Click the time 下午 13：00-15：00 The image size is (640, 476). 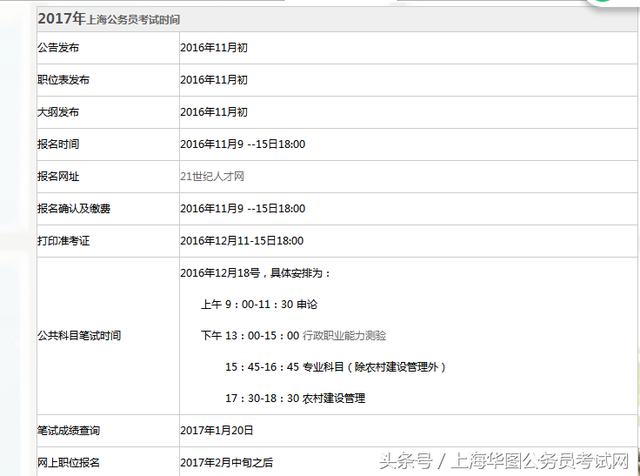tap(250, 336)
